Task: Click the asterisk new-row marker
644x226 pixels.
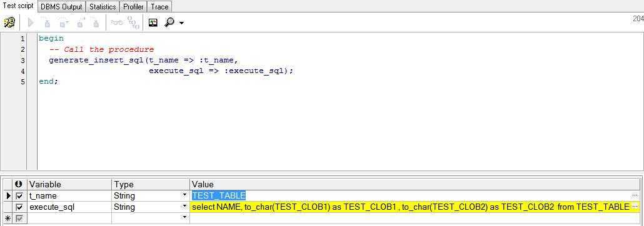Action: (8, 219)
